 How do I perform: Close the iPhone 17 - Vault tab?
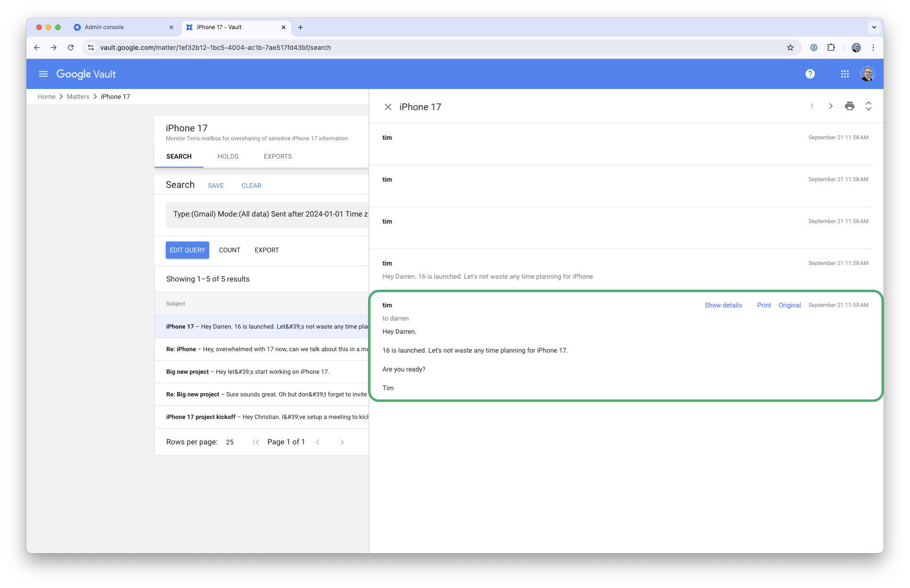284,27
